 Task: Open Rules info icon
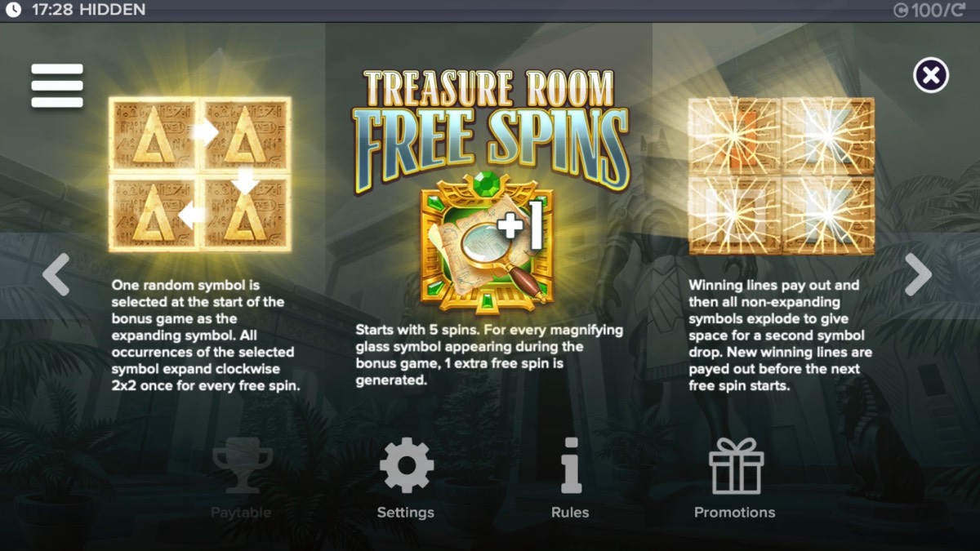570,465
